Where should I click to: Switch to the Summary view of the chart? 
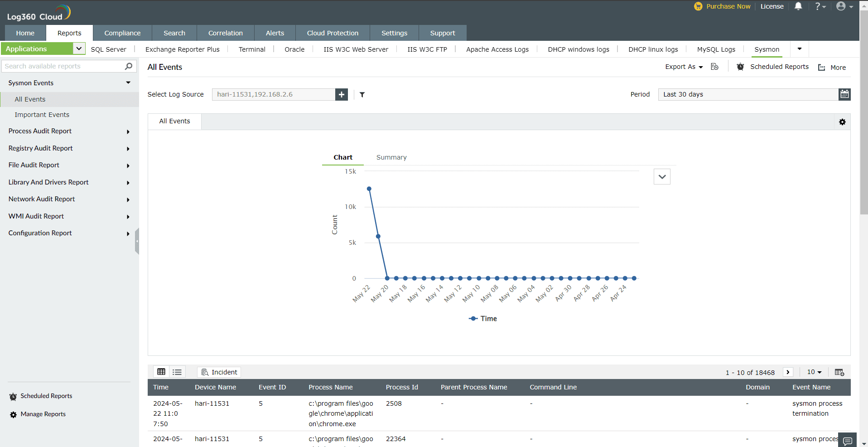pyautogui.click(x=391, y=157)
